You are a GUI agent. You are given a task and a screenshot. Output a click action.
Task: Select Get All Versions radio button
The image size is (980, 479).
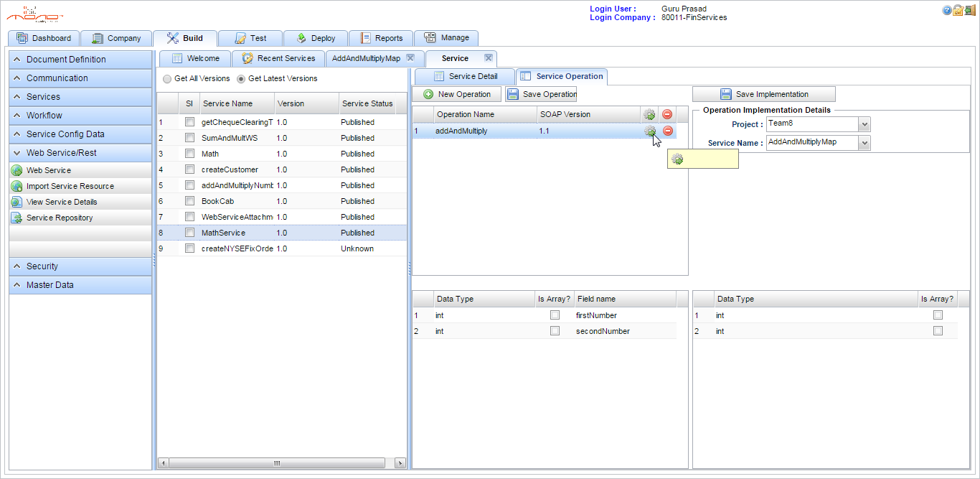point(167,79)
